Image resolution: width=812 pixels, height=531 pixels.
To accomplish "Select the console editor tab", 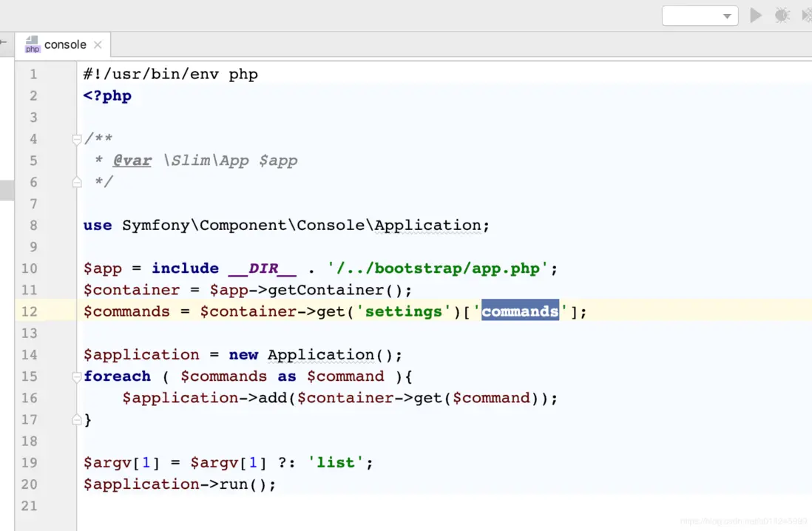I will pos(63,44).
